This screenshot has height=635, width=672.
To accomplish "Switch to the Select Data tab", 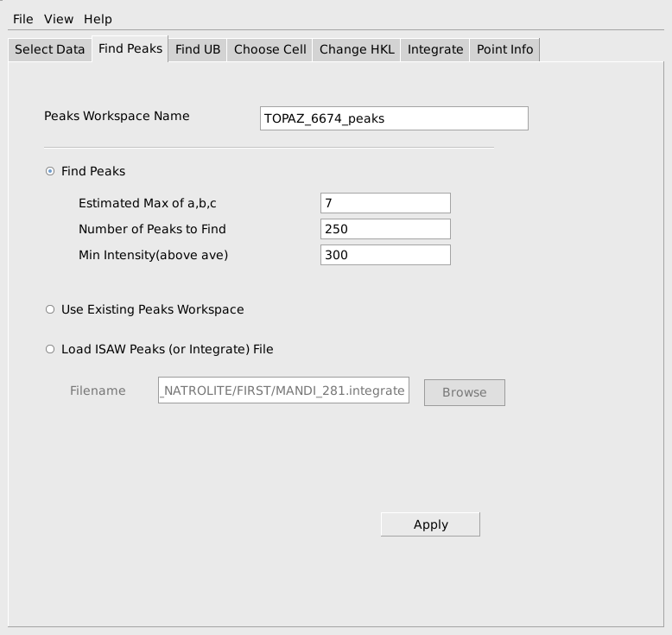I will 50,49.
